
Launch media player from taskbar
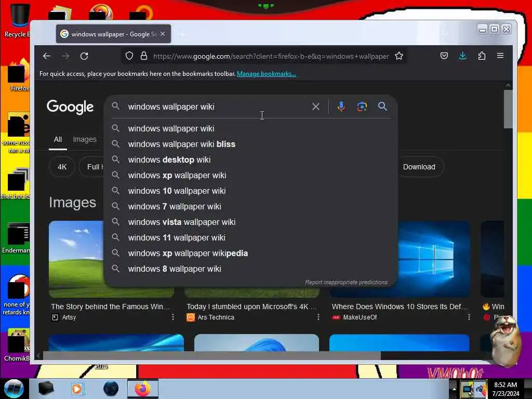tap(77, 389)
